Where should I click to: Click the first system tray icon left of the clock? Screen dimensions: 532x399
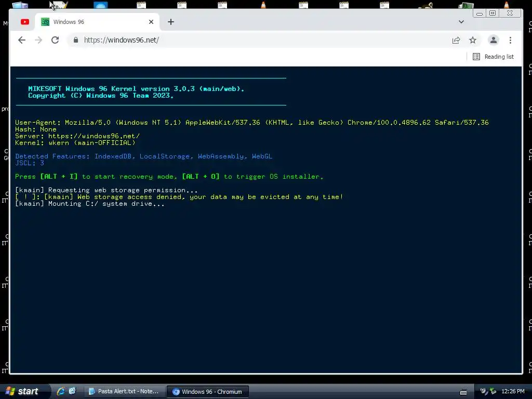tap(484, 392)
